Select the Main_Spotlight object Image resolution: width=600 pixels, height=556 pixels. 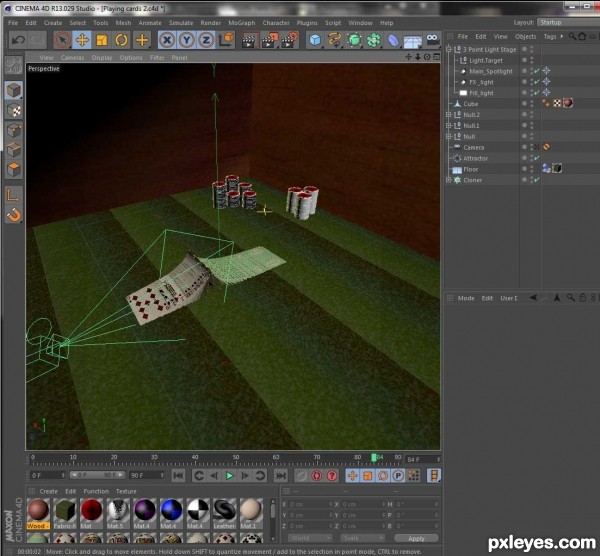click(x=491, y=72)
